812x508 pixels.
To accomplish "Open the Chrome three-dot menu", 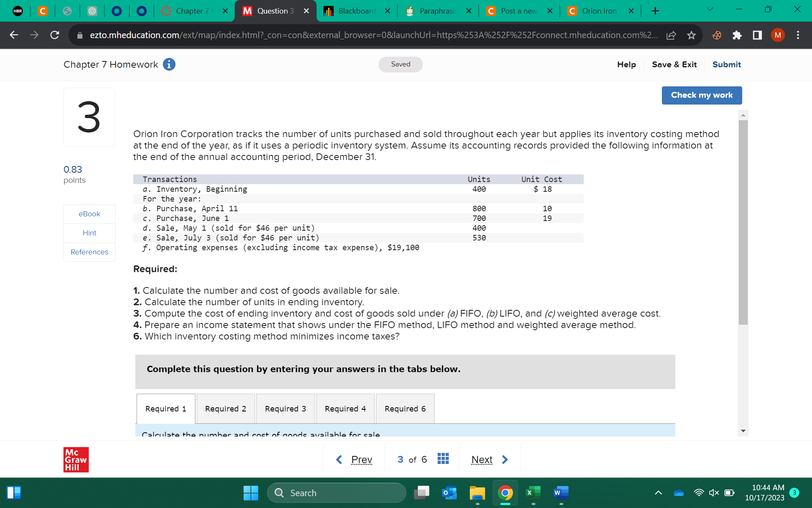I will tap(798, 35).
